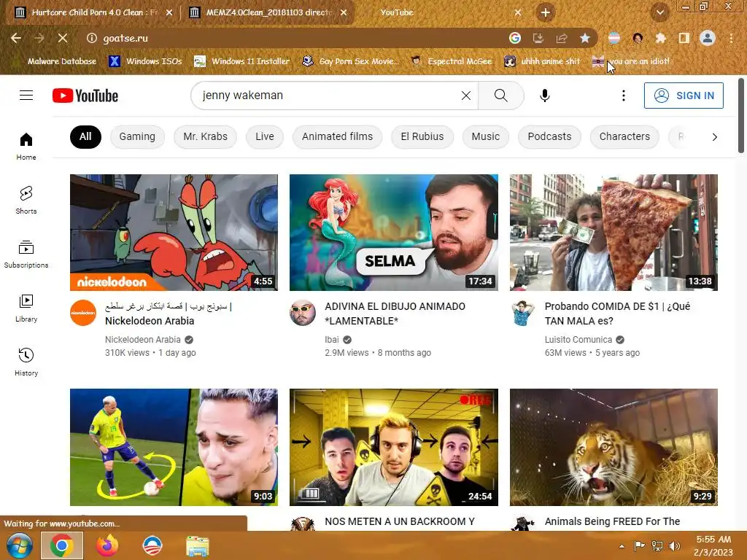Go back using the browser back arrow

point(16,38)
